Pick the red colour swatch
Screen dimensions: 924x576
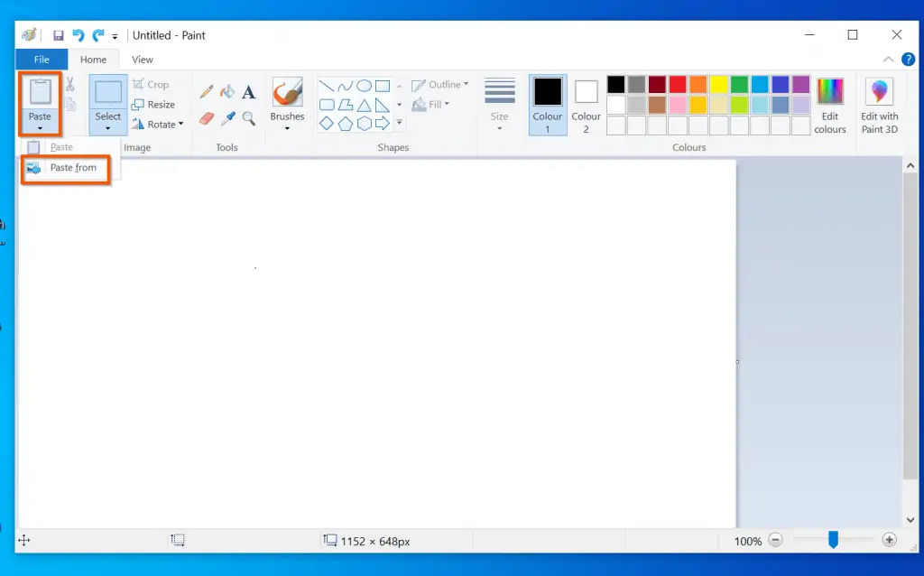pos(678,85)
